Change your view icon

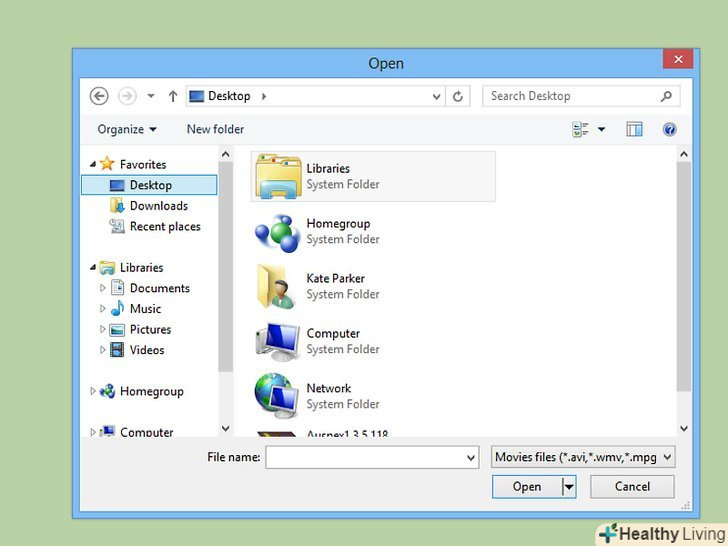(x=580, y=130)
